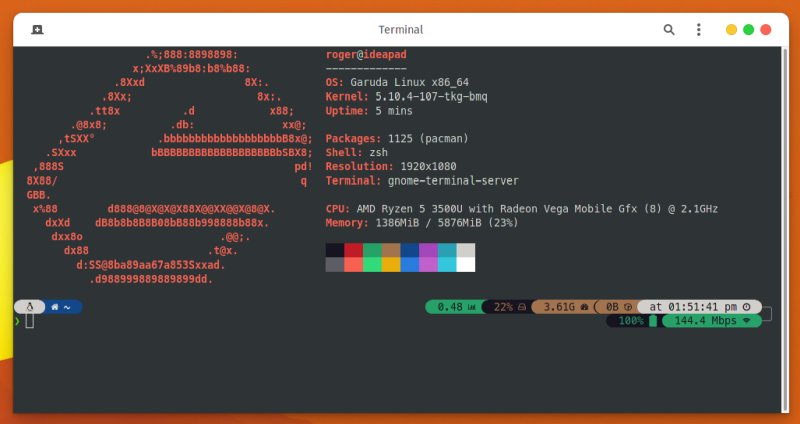Click the dark green swatch in top row
Image resolution: width=800 pixels, height=424 pixels.
tap(372, 251)
